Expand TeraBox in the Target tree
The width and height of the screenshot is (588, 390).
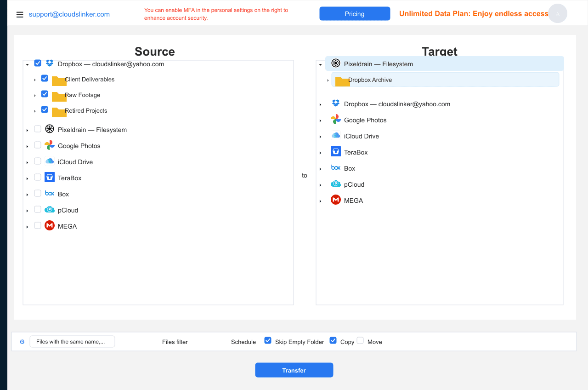tap(321, 153)
